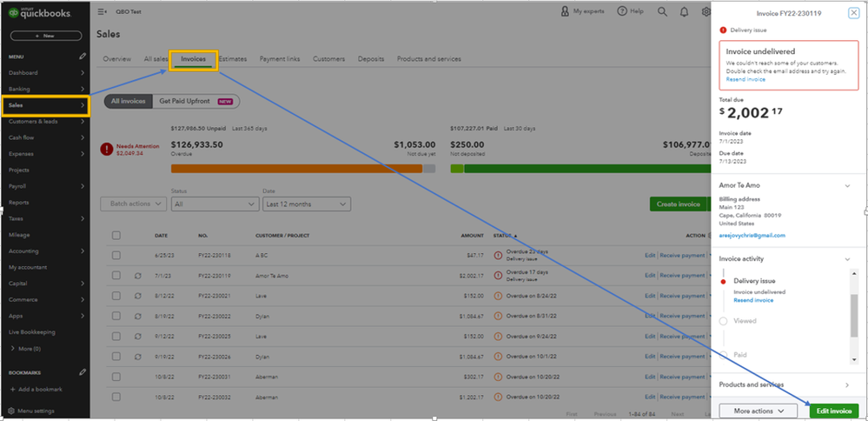Click the aresjovychris@gmail.com email link

point(752,236)
